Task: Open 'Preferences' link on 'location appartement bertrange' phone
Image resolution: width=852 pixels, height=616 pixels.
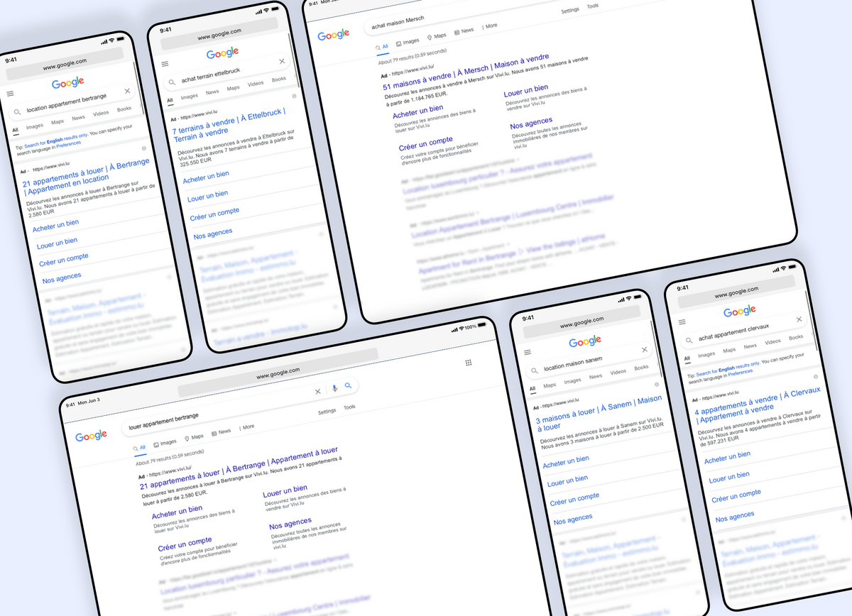Action: [69, 143]
